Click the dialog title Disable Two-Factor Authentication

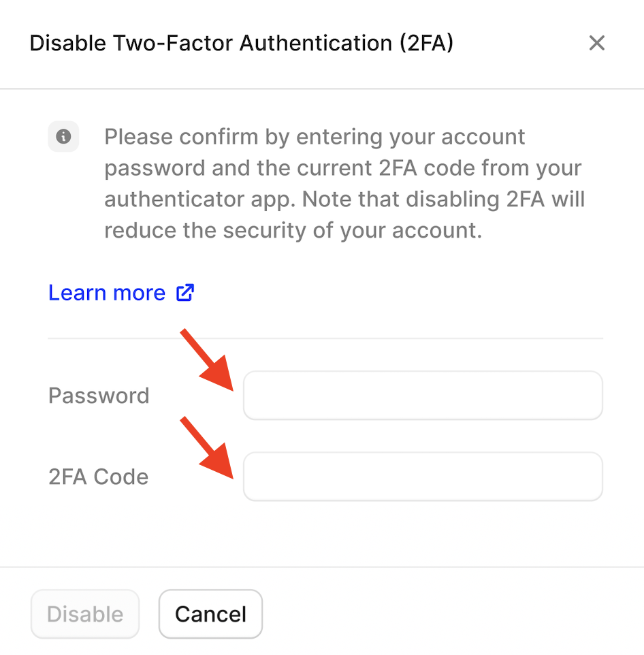click(242, 43)
